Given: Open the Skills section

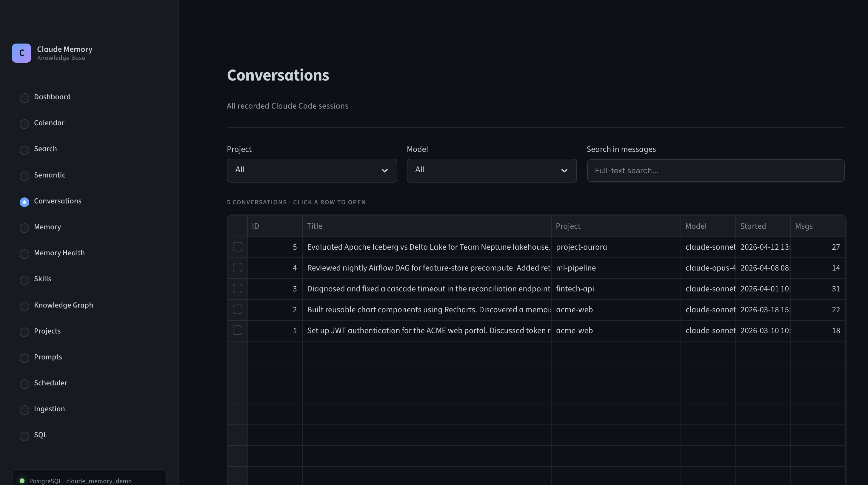Looking at the screenshot, I should (x=42, y=279).
